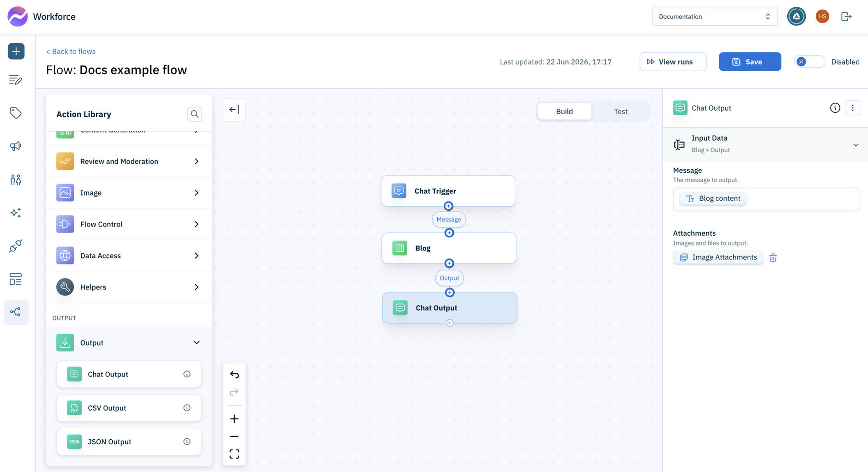
Task: Open the flows sidebar icon
Action: [x=16, y=312]
